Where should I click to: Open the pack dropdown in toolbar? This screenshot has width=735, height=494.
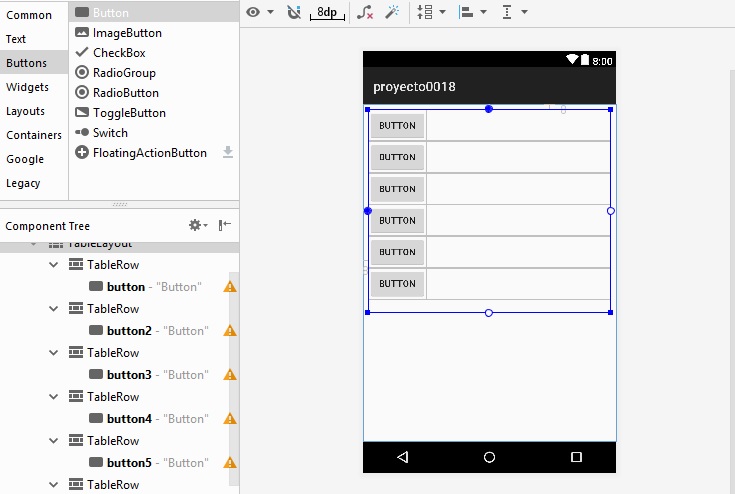pyautogui.click(x=429, y=12)
